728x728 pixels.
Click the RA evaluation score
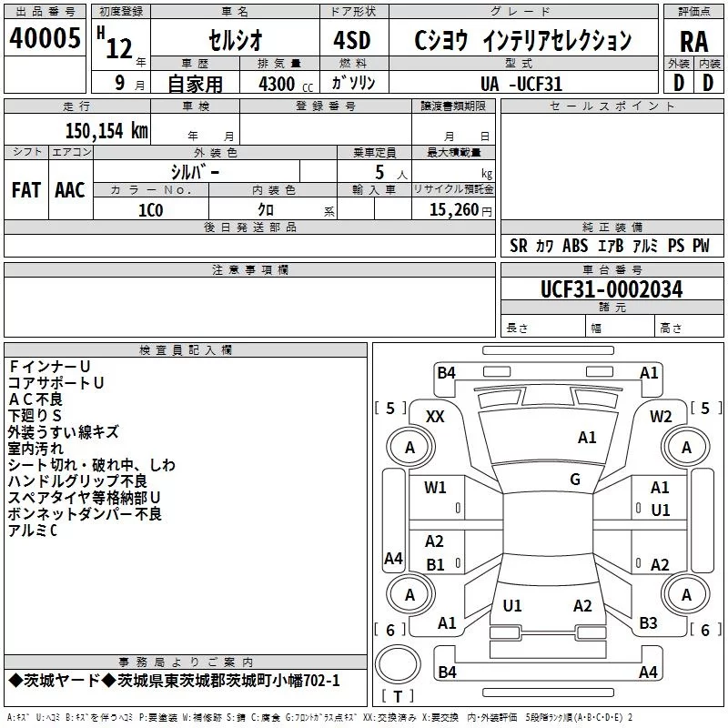[693, 42]
